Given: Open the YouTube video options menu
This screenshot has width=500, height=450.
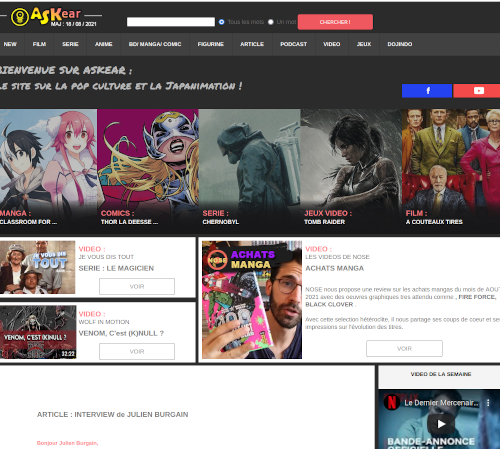Looking at the screenshot, I should click(488, 403).
